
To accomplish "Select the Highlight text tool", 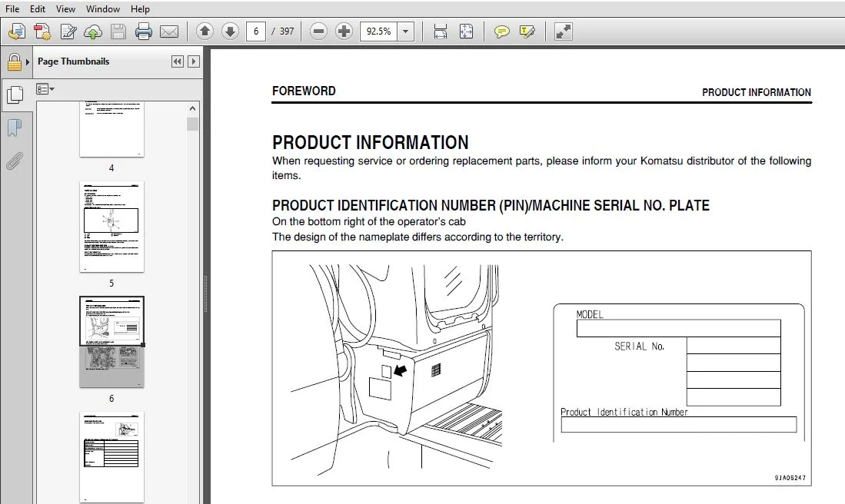I will pos(527,31).
